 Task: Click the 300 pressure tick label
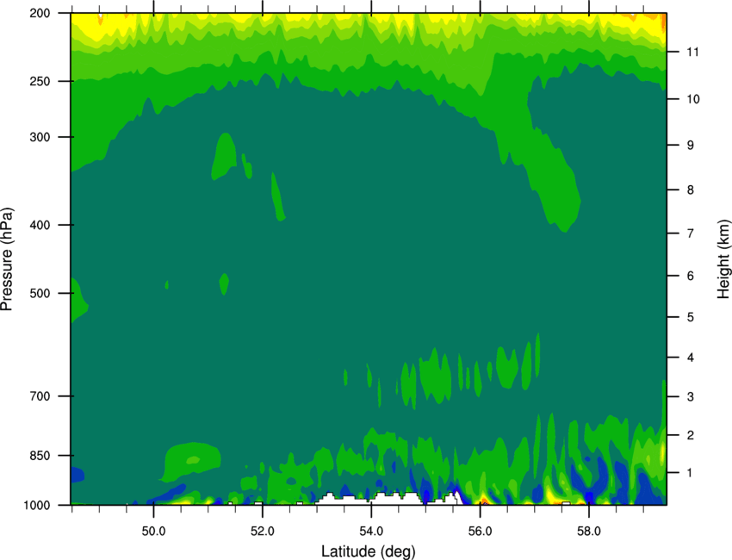40,137
